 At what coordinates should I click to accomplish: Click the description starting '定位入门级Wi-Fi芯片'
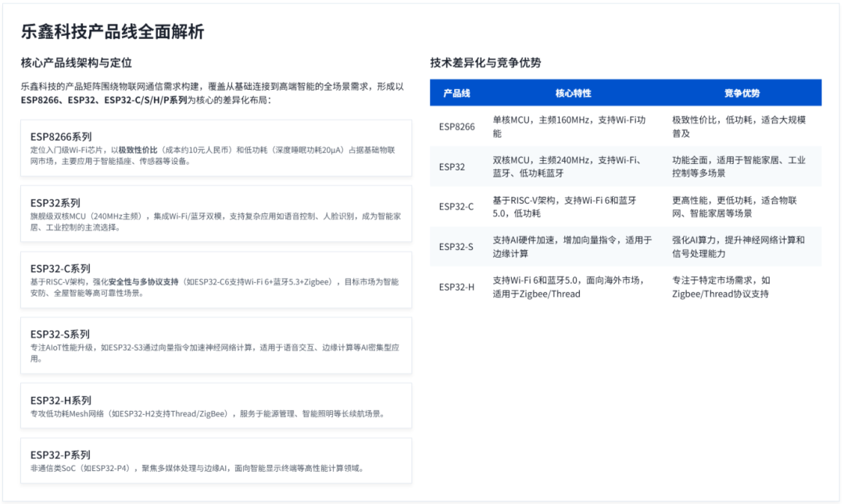click(213, 155)
